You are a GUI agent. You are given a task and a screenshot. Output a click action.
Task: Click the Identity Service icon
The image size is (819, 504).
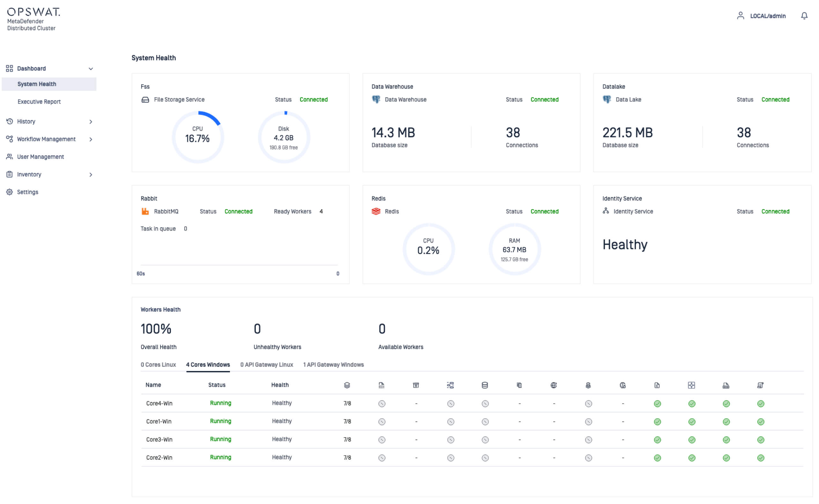tap(606, 211)
